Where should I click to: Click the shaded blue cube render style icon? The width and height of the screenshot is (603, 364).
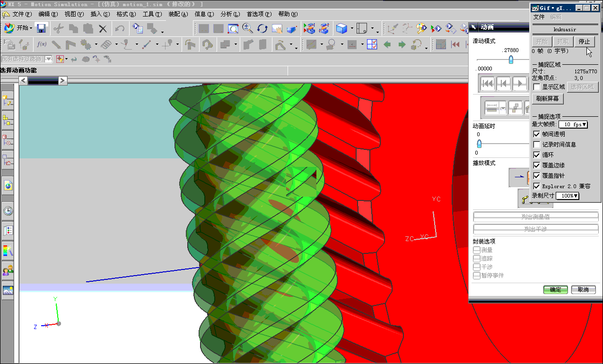coord(341,28)
